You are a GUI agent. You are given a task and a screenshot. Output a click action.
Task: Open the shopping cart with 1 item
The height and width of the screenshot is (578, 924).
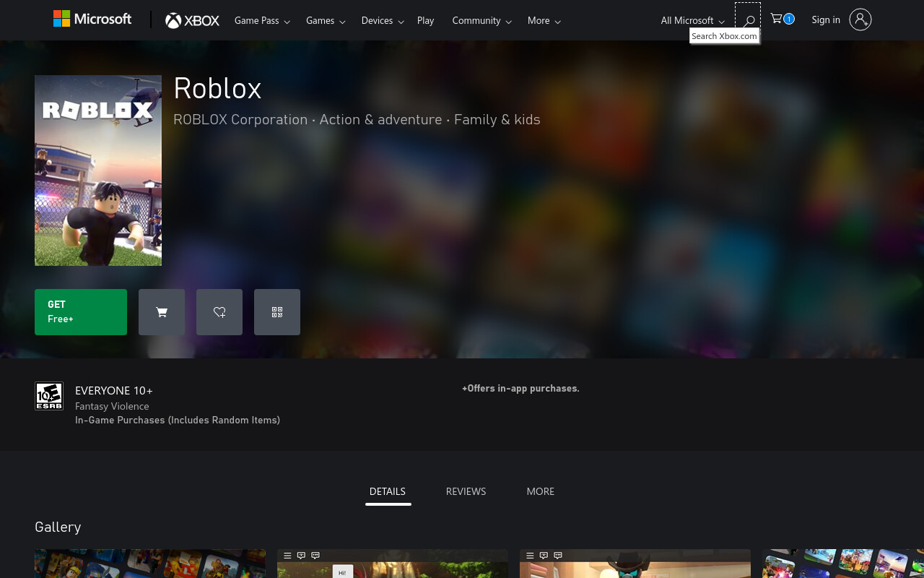point(783,20)
